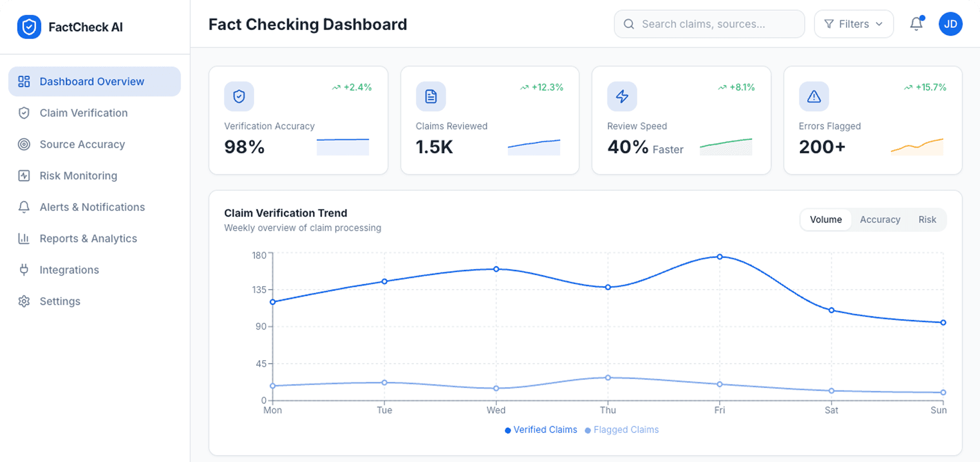This screenshot has height=462, width=980.
Task: Open Reports & Analytics
Action: 95,238
